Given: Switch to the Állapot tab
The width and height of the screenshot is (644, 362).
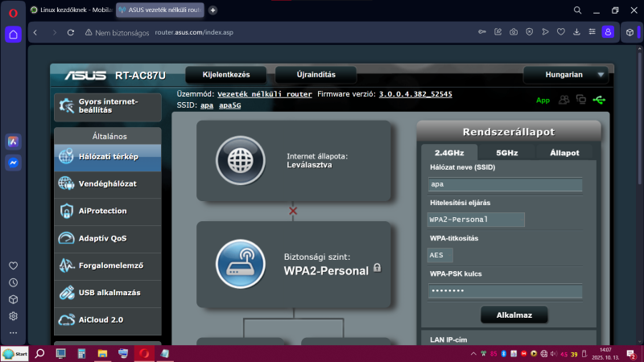Looking at the screenshot, I should (x=564, y=153).
